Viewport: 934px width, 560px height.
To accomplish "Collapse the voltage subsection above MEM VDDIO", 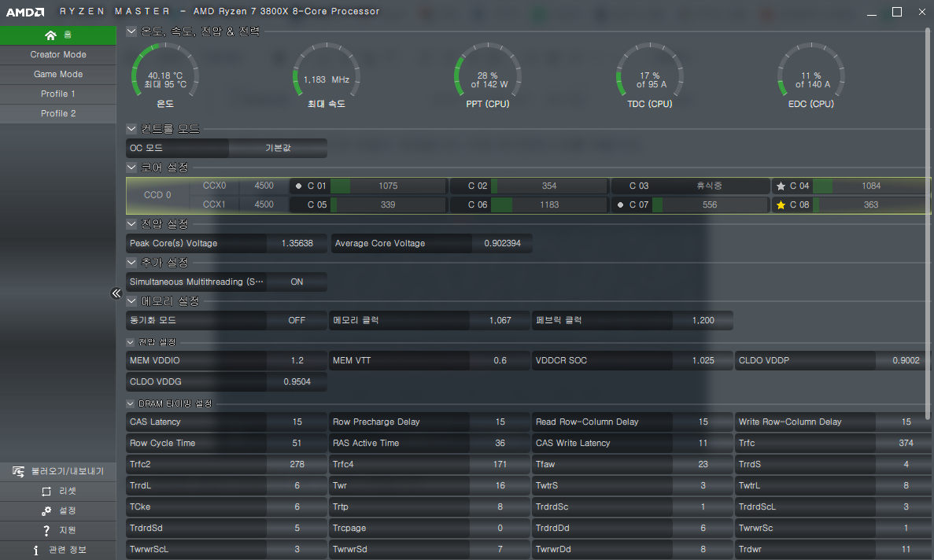I will (131, 342).
